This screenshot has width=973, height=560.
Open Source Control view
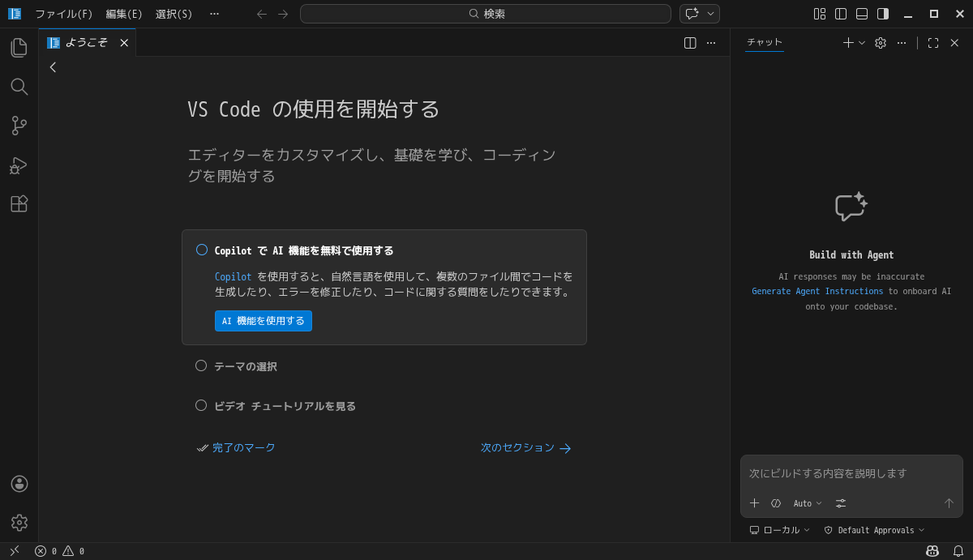coord(19,126)
